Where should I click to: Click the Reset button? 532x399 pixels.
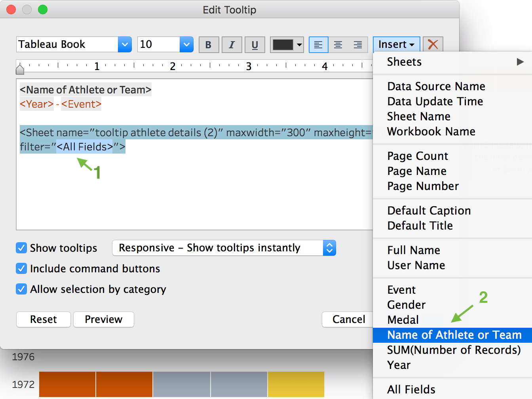pyautogui.click(x=43, y=319)
